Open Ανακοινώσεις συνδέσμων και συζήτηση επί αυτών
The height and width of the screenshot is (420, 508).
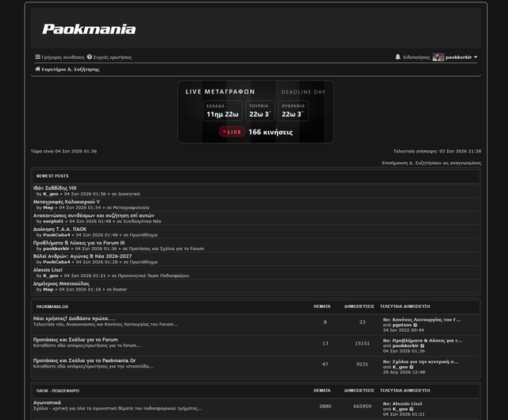pos(94,215)
